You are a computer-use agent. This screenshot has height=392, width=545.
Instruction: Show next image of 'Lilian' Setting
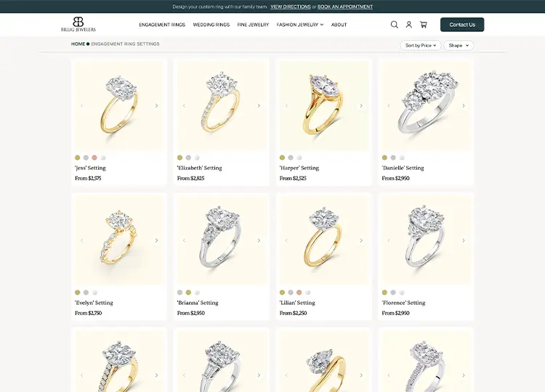pyautogui.click(x=361, y=240)
